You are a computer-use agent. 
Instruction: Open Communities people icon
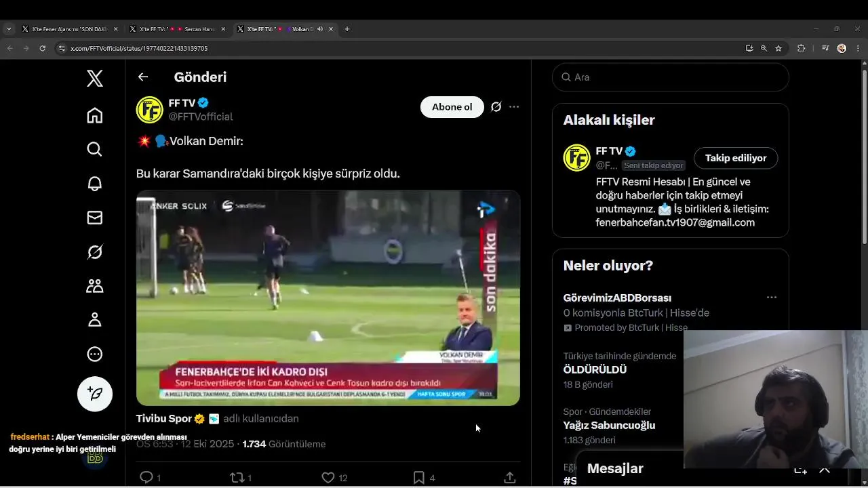tap(95, 286)
